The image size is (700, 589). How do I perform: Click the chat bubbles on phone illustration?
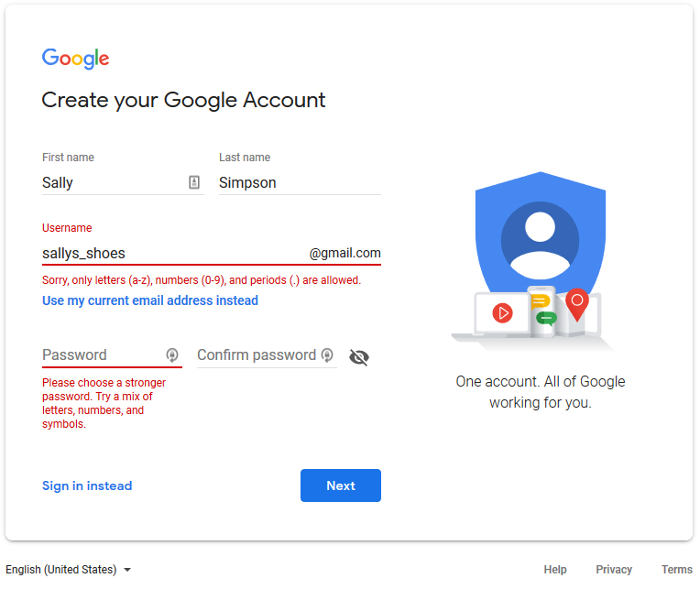click(x=543, y=310)
